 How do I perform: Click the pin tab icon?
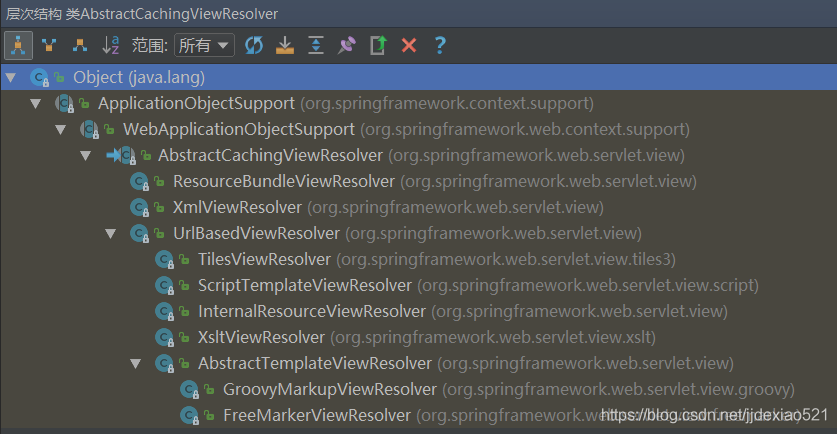click(x=347, y=45)
